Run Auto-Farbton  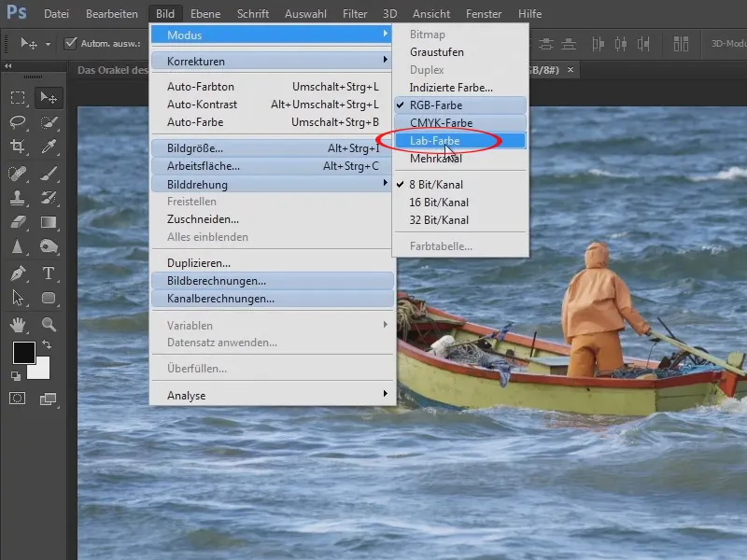pos(272,87)
